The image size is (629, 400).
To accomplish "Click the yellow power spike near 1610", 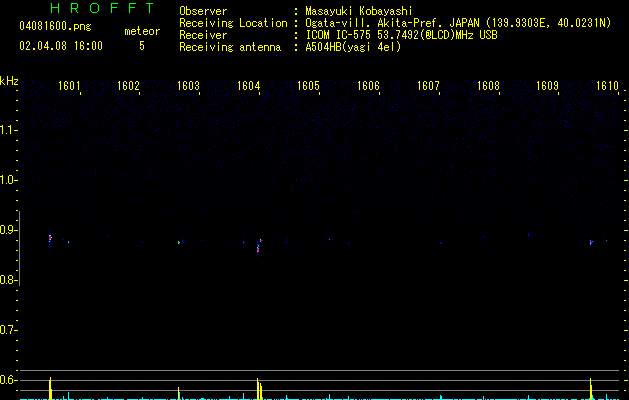I will click(x=591, y=389).
